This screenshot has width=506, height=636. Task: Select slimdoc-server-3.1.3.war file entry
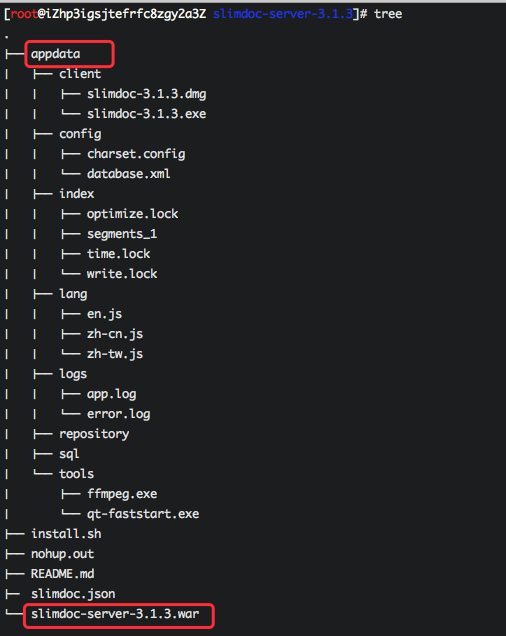115,614
